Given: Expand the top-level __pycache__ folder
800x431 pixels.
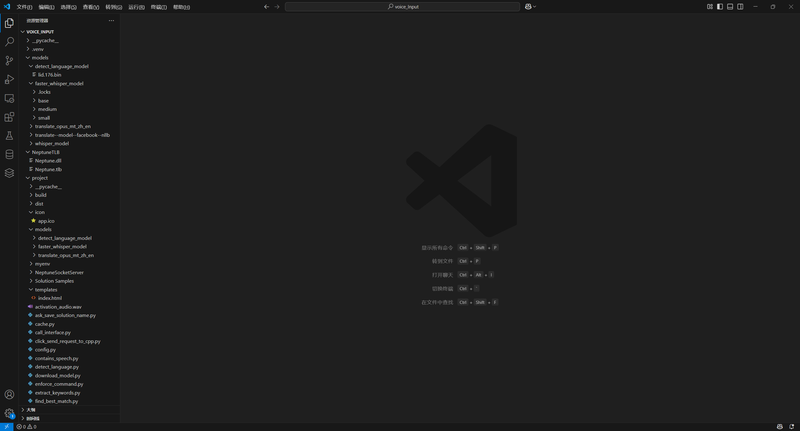Looking at the screenshot, I should pos(69,40).
